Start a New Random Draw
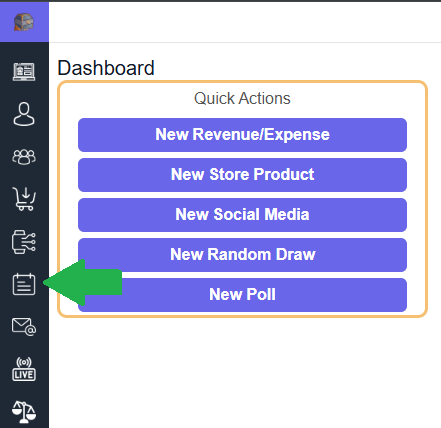441x428 pixels. pos(242,255)
